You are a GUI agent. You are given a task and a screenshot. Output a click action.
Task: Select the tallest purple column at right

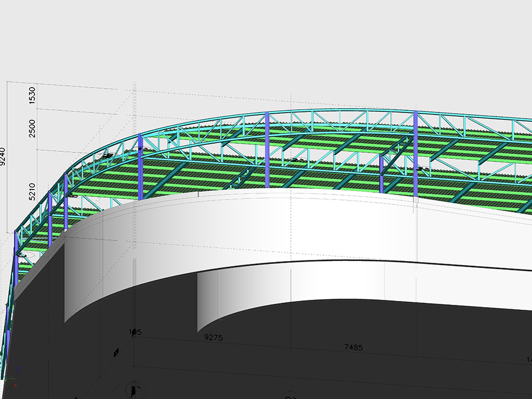tap(415, 152)
